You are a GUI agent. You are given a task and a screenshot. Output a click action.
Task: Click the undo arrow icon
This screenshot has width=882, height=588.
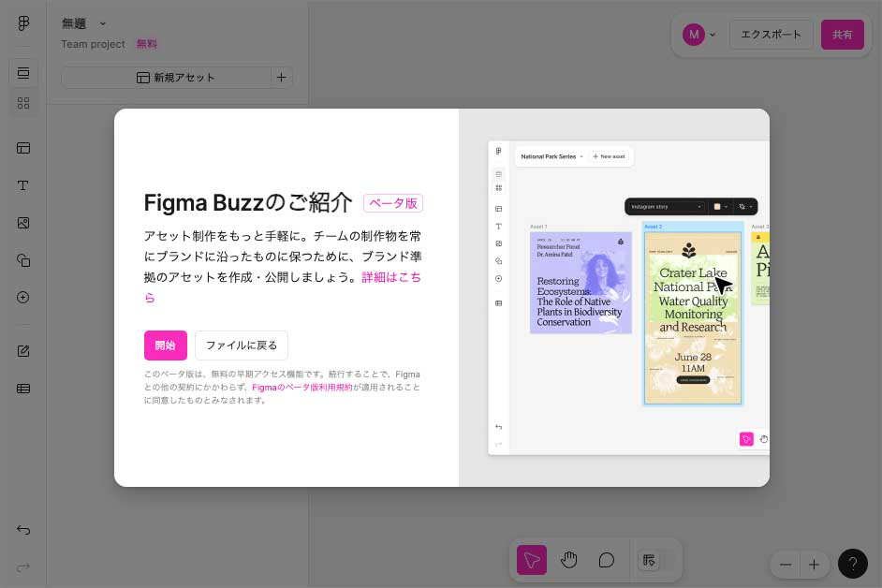coord(23,530)
